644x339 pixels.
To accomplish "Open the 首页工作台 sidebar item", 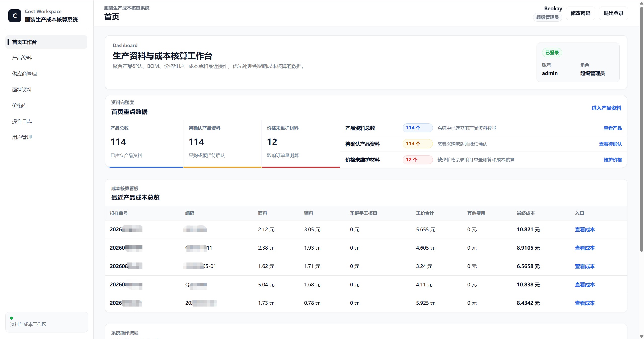I will pyautogui.click(x=46, y=42).
